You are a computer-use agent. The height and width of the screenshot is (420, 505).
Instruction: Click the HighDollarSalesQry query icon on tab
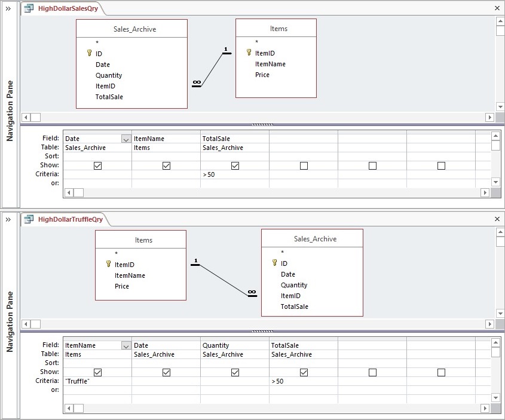point(28,9)
